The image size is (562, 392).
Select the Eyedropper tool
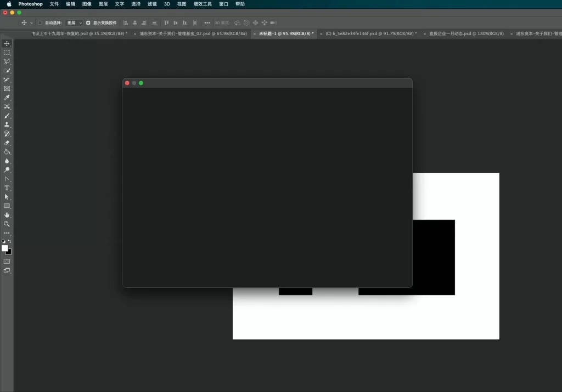tap(7, 97)
